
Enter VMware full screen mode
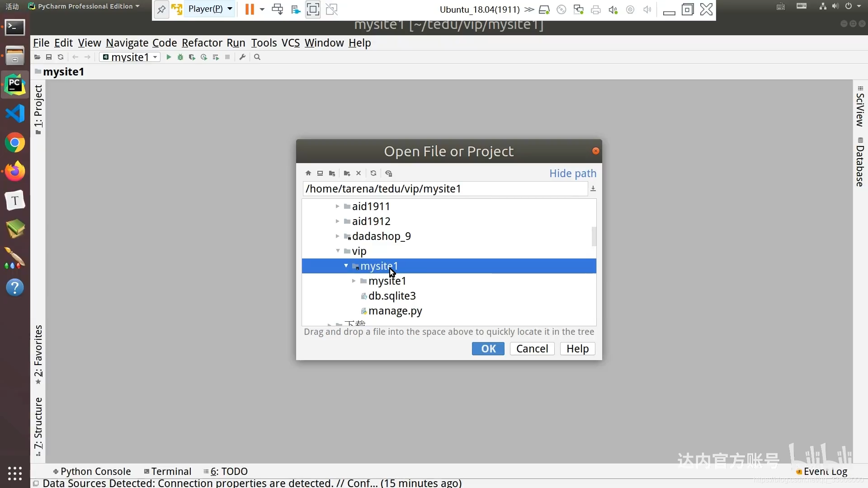coord(313,9)
